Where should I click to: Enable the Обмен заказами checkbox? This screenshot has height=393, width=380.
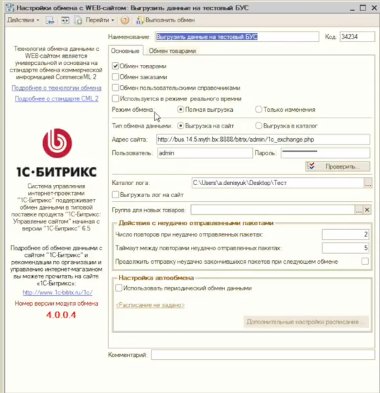coord(115,77)
